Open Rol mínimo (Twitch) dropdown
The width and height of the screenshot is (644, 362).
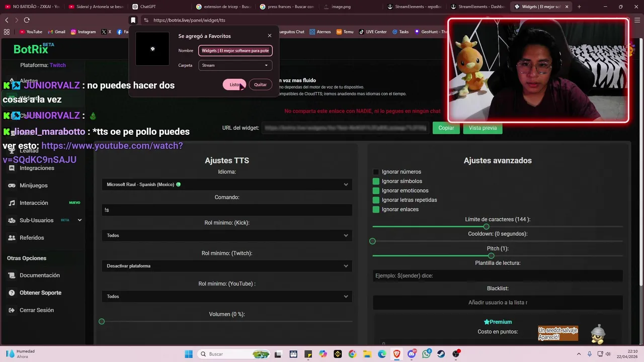pos(227,266)
